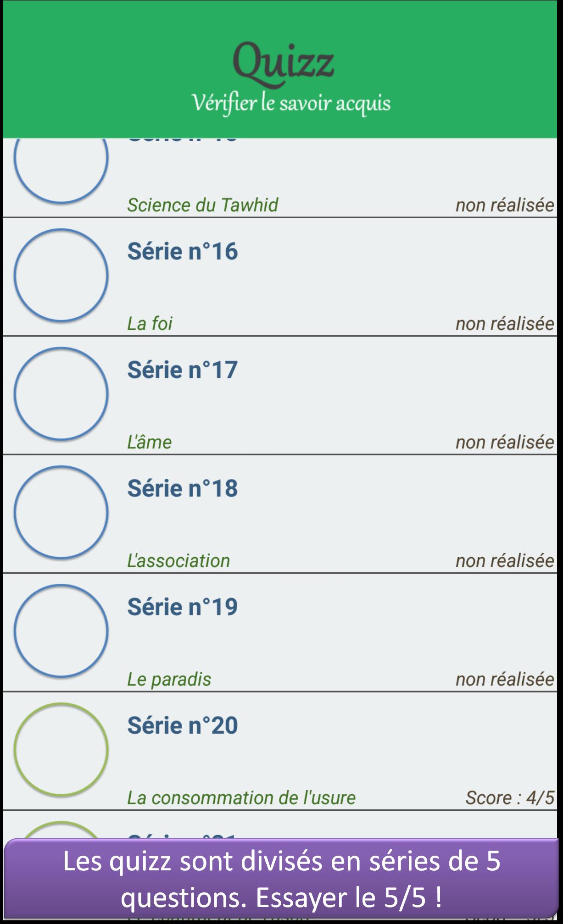Open the Série n°20 title
This screenshot has width=563, height=924.
(x=183, y=725)
